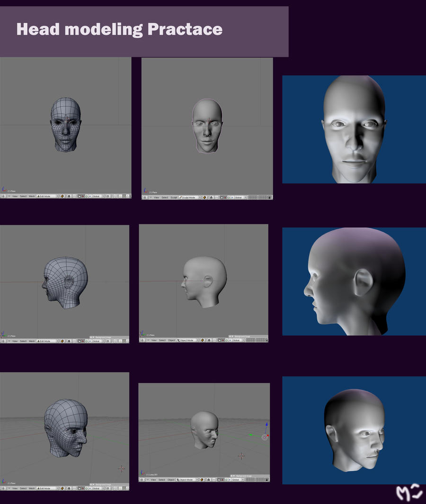This screenshot has height=504, width=426.
Task: Open the Object menu in the side-view solid head viewport
Action: coord(171,340)
